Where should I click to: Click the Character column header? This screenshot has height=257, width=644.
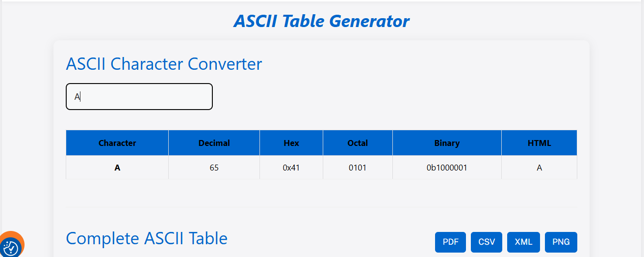[117, 143]
